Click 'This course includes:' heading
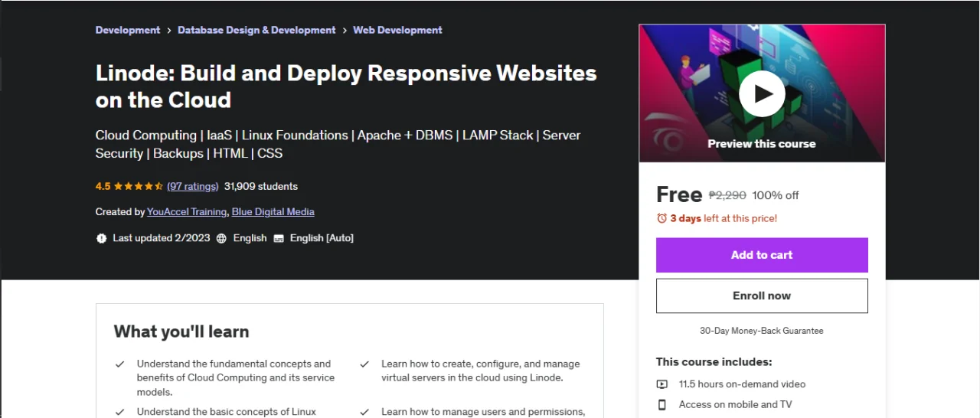This screenshot has width=980, height=418. pyautogui.click(x=714, y=362)
